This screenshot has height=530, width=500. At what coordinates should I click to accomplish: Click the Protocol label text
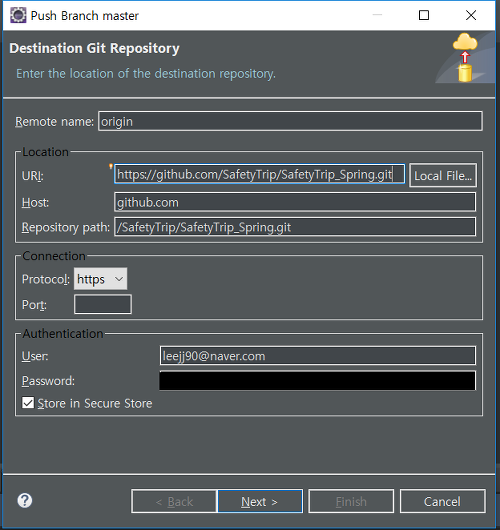click(46, 280)
